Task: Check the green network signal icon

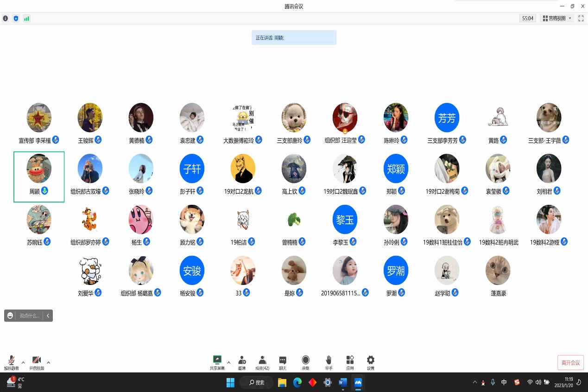Action: (x=26, y=19)
